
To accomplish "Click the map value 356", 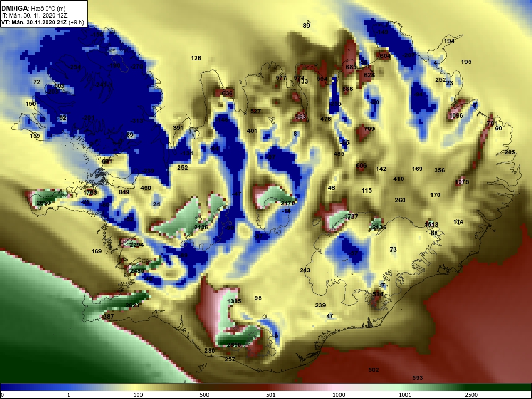I will point(439,170).
